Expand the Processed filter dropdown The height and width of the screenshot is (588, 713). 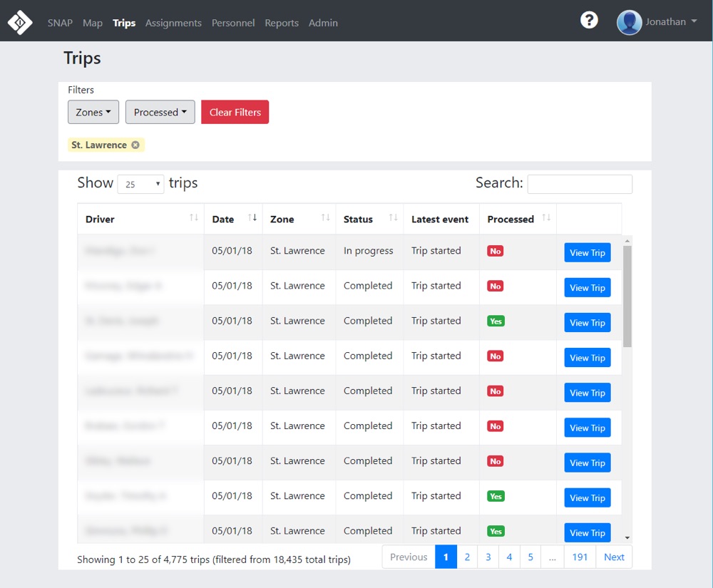point(160,112)
